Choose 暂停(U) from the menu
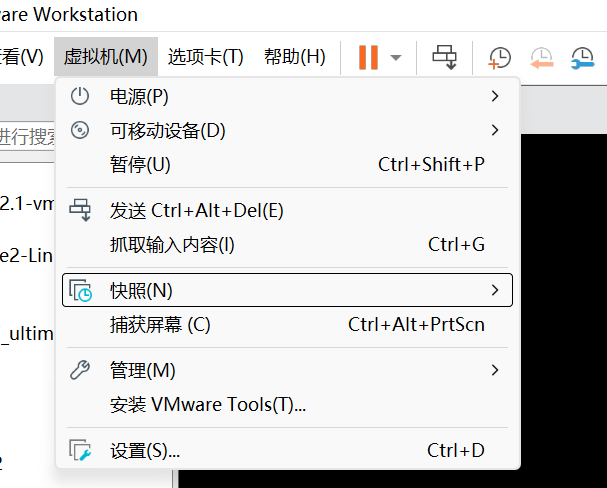The width and height of the screenshot is (607, 488). pyautogui.click(x=287, y=164)
